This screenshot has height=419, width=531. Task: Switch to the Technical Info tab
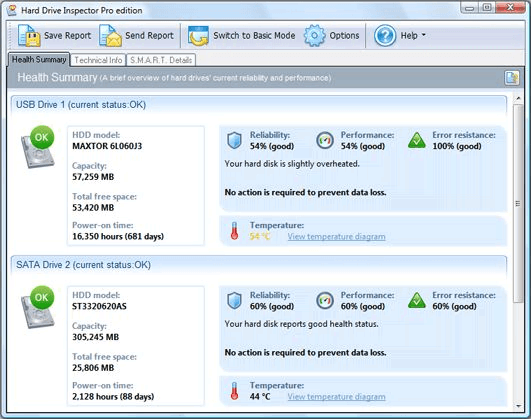(x=98, y=60)
